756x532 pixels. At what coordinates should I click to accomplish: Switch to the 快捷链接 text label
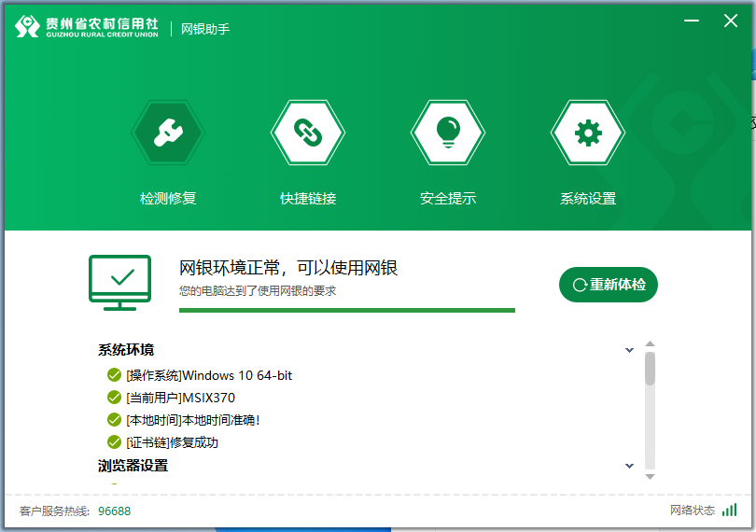click(x=308, y=199)
